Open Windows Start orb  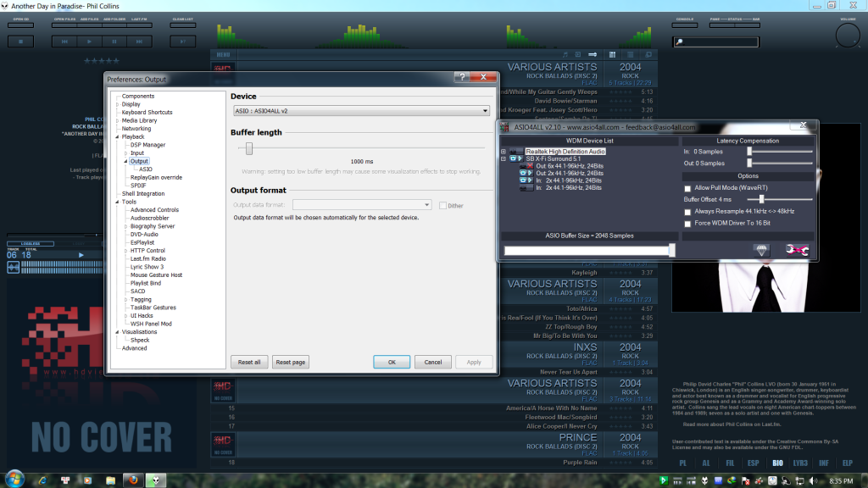(14, 480)
